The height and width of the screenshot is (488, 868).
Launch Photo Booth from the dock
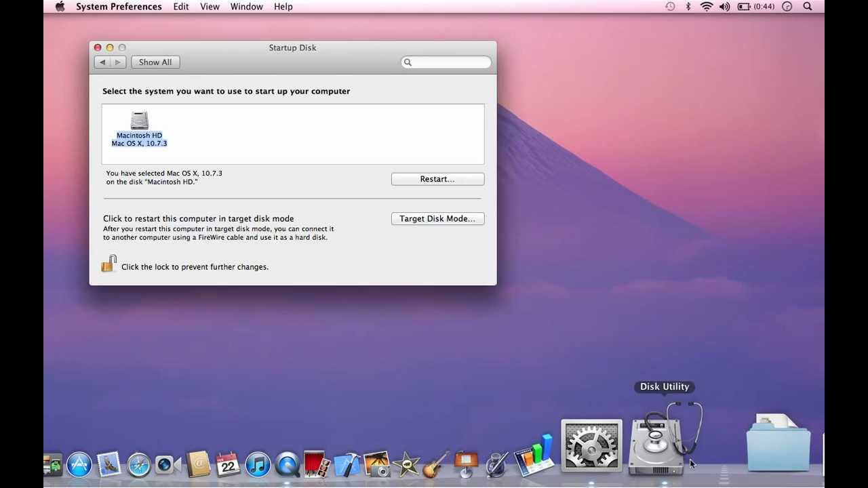(x=317, y=464)
